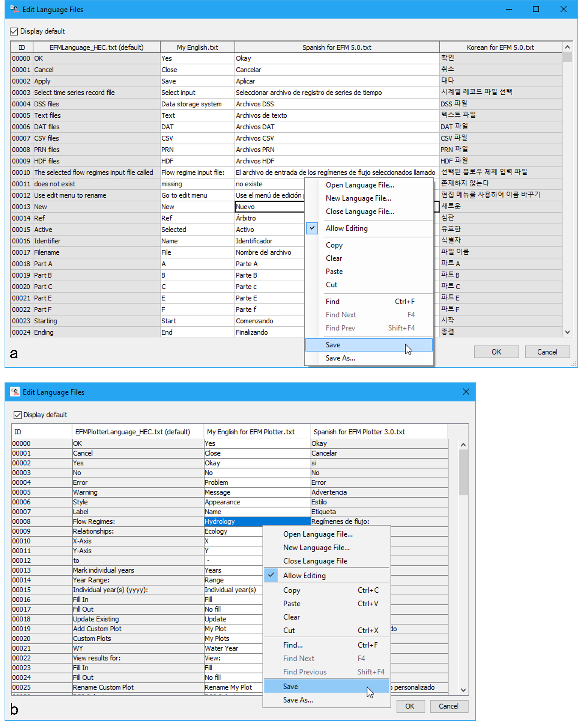Maximize the top Edit Language Files window
578x728 pixels.
pos(536,9)
